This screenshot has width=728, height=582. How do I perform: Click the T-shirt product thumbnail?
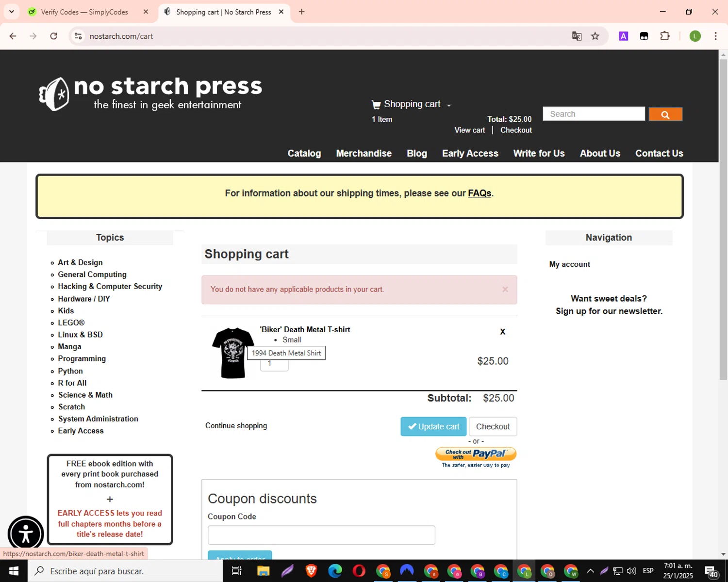click(x=233, y=353)
